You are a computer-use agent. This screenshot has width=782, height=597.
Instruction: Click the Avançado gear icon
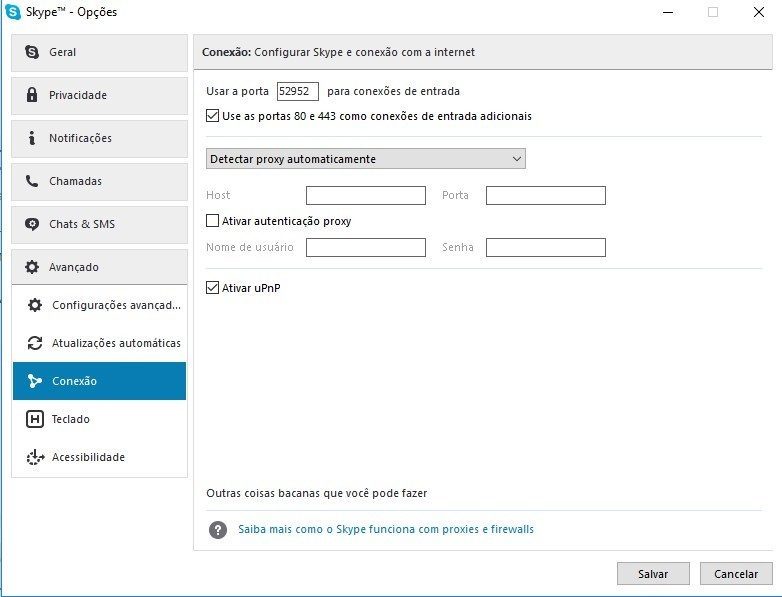pos(32,267)
